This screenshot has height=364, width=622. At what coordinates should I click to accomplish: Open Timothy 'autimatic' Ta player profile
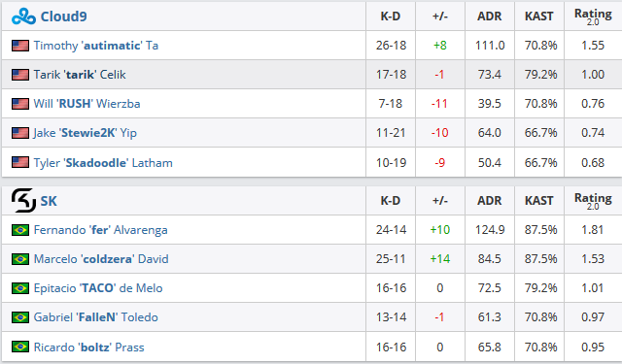[96, 46]
